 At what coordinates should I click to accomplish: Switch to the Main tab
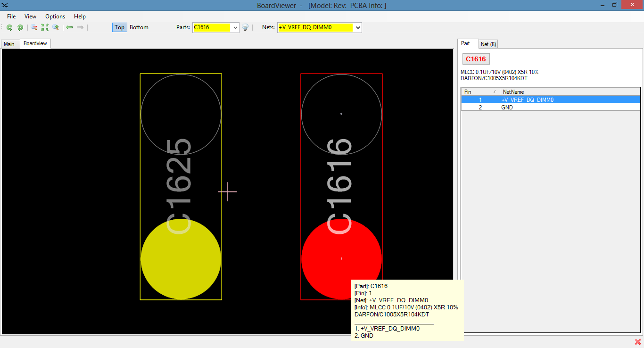(x=9, y=44)
